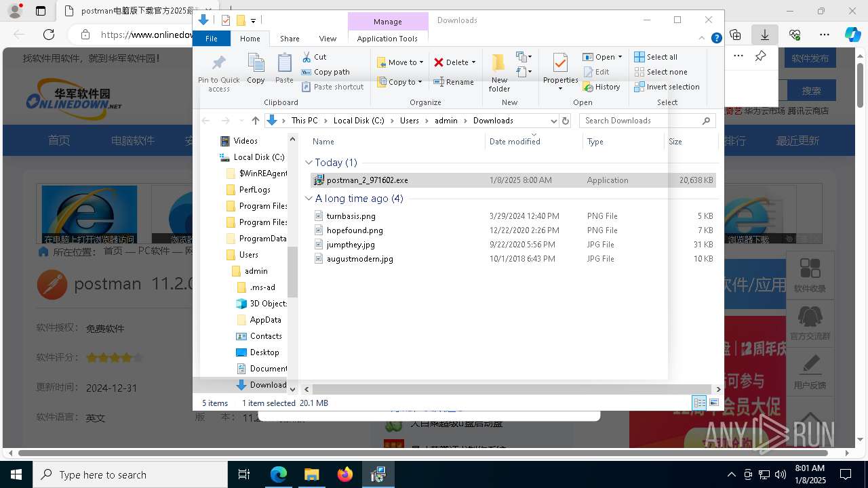This screenshot has height=488, width=868.
Task: Click Select none in ribbon
Action: coord(660,72)
